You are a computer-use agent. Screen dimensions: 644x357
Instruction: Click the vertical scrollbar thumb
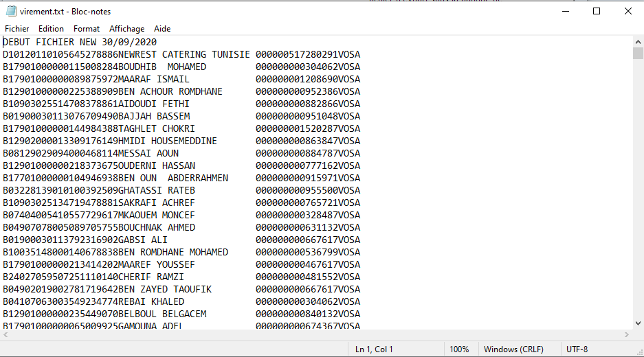[x=638, y=54]
